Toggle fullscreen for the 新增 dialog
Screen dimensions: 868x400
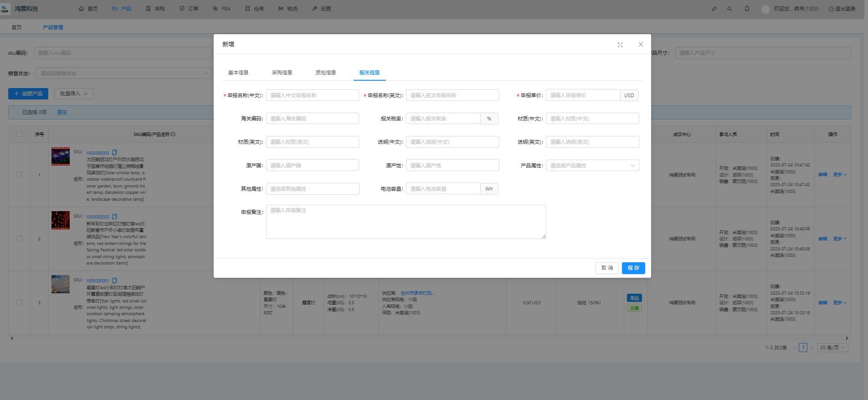(x=620, y=45)
